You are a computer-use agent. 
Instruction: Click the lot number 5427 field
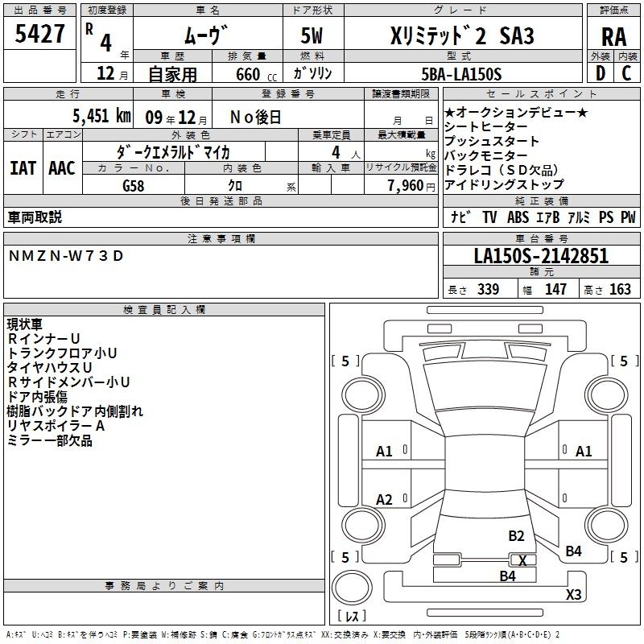39,33
